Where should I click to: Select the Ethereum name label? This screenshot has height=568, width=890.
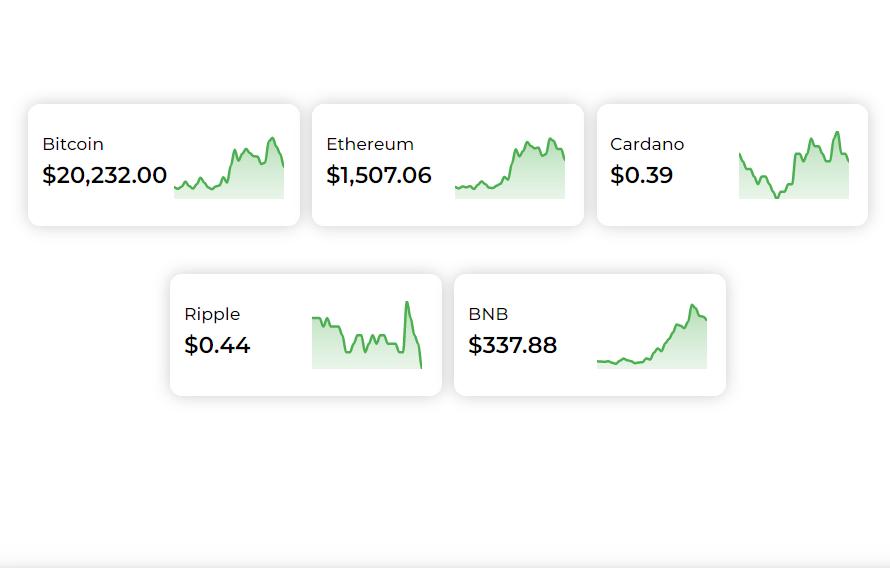coord(370,144)
